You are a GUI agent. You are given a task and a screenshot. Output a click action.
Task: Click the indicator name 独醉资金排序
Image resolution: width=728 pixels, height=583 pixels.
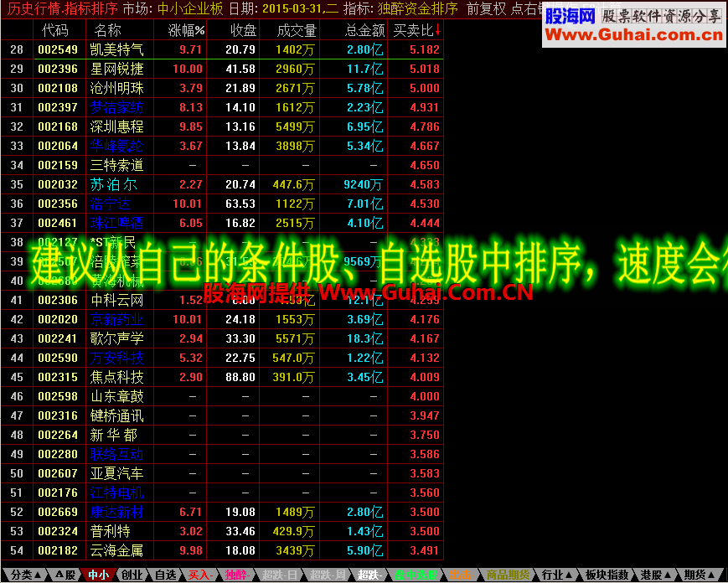pos(417,8)
